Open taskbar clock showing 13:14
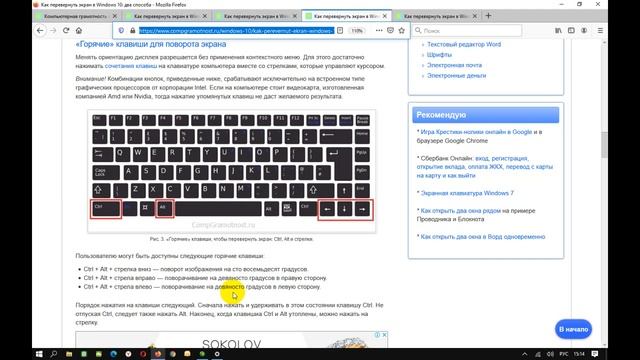 (x=579, y=354)
